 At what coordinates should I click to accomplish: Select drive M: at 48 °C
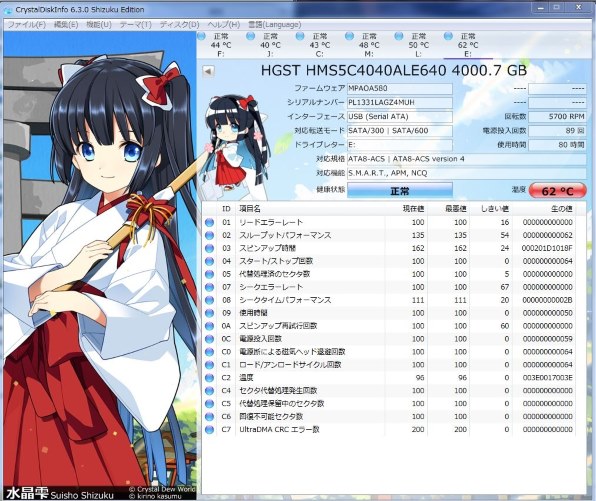(369, 45)
